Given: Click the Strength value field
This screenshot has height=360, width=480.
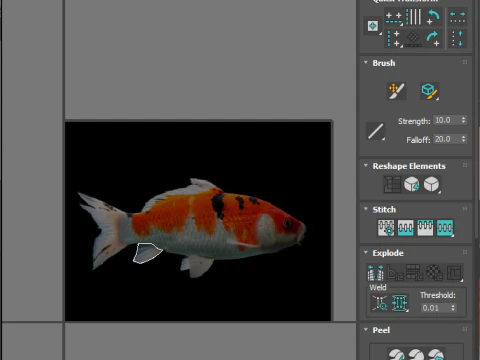Looking at the screenshot, I should click(x=446, y=120).
